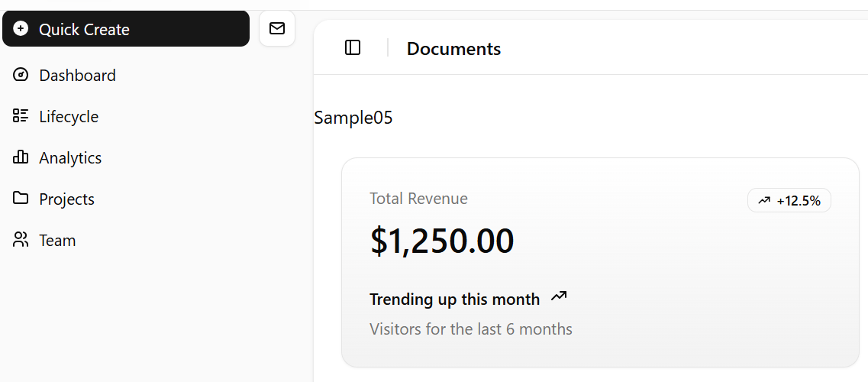Click the Analytics bar chart icon

21,157
